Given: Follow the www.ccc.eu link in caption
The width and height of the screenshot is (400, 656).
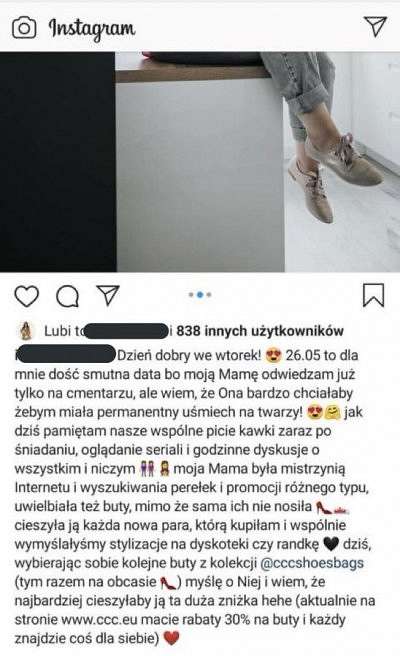Looking at the screenshot, I should [100, 620].
